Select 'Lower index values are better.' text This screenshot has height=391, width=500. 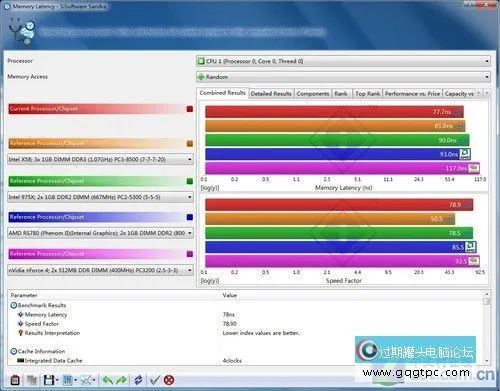(261, 333)
